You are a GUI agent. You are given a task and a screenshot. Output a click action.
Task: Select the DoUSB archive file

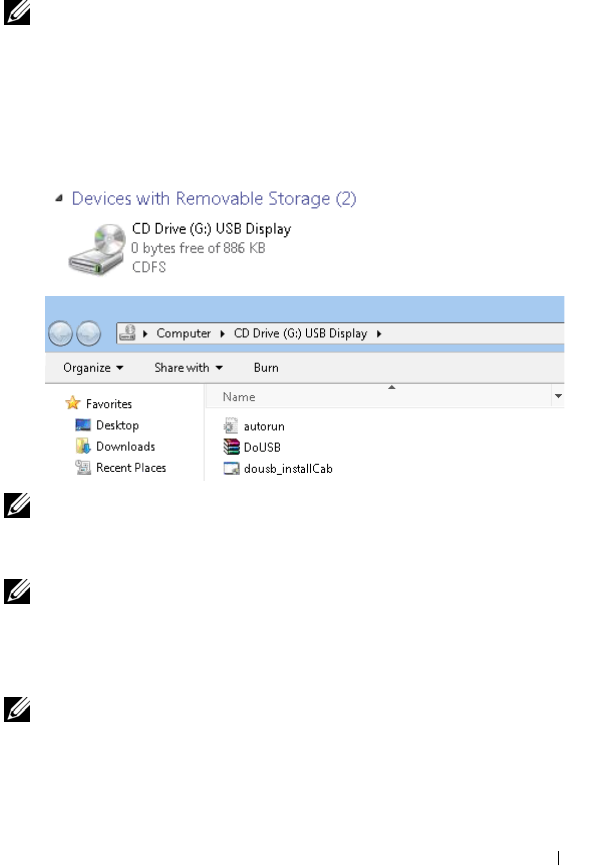tap(262, 447)
